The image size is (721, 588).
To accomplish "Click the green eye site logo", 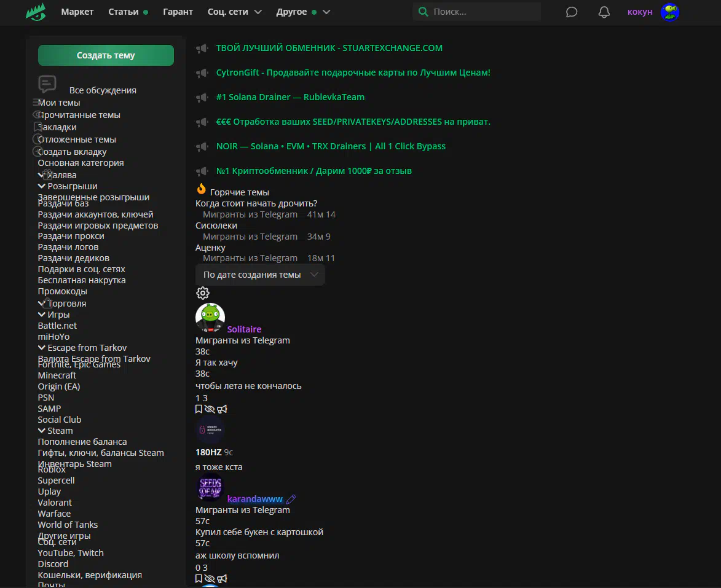I will pos(36,12).
